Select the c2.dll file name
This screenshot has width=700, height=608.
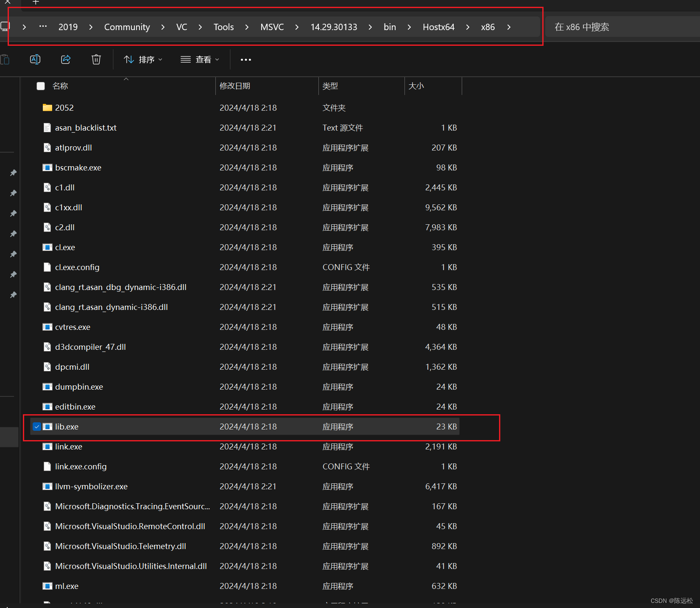[x=65, y=227]
